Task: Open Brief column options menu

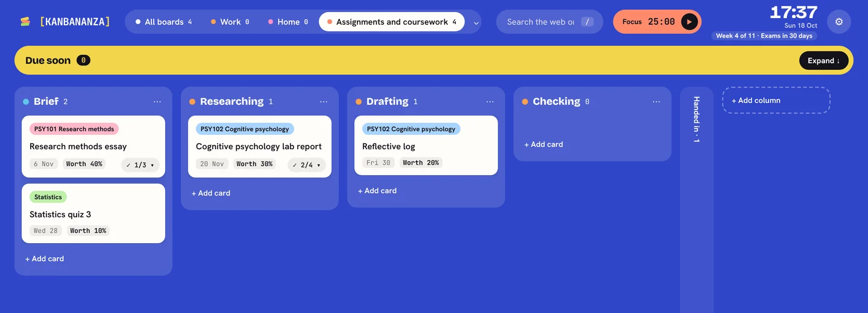Action: pos(157,102)
